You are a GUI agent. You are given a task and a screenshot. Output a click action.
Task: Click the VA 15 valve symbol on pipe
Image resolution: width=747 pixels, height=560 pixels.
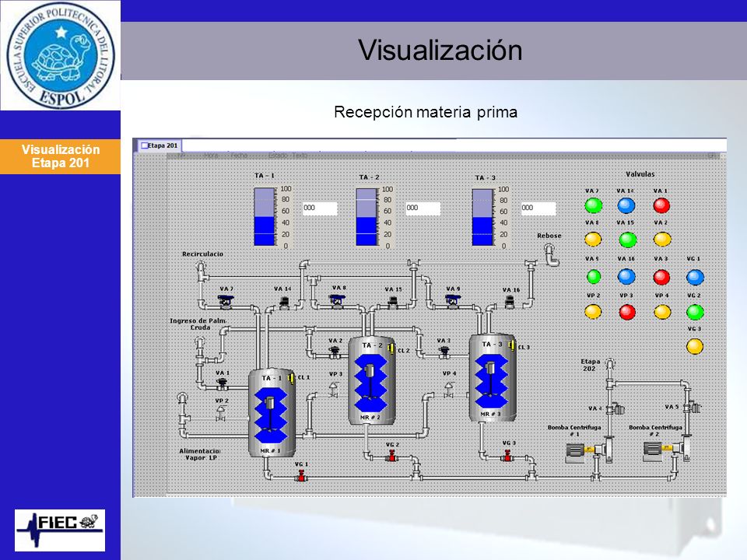point(392,303)
